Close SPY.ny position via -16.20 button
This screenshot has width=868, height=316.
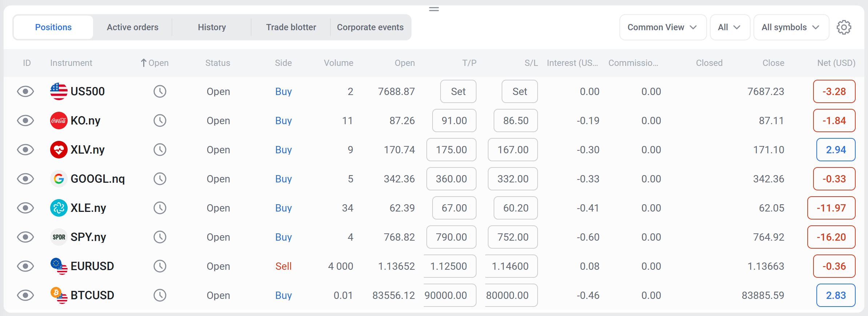tap(831, 237)
